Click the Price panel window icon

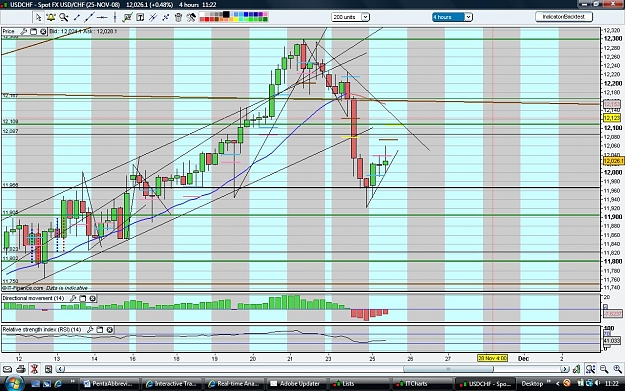pyautogui.click(x=33, y=31)
